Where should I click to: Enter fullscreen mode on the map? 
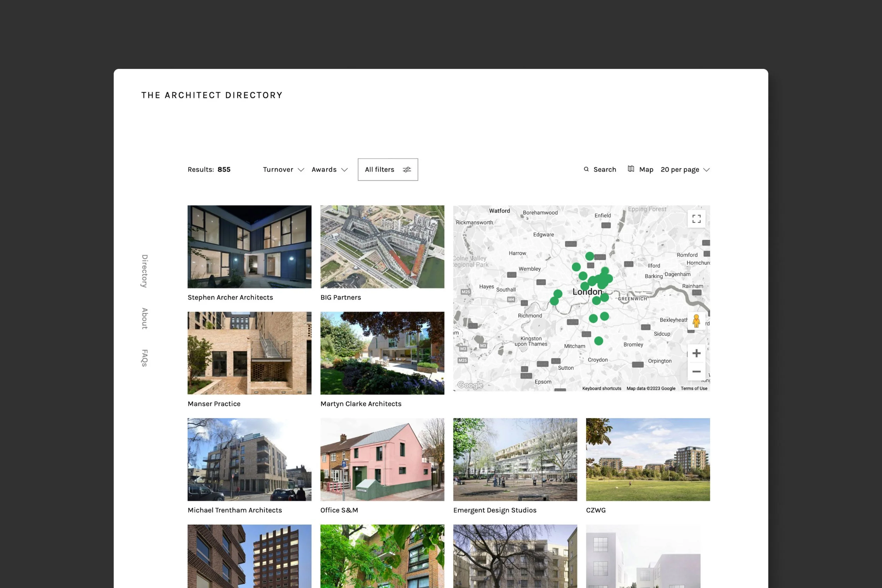point(696,219)
